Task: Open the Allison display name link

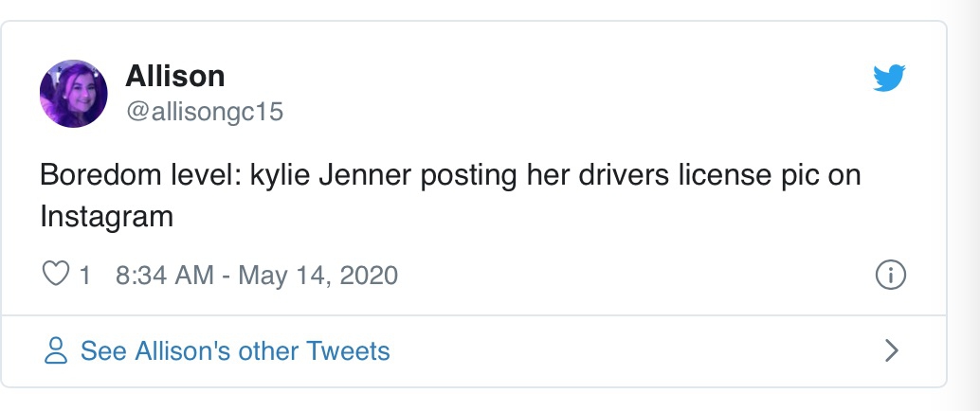Action: 175,76
